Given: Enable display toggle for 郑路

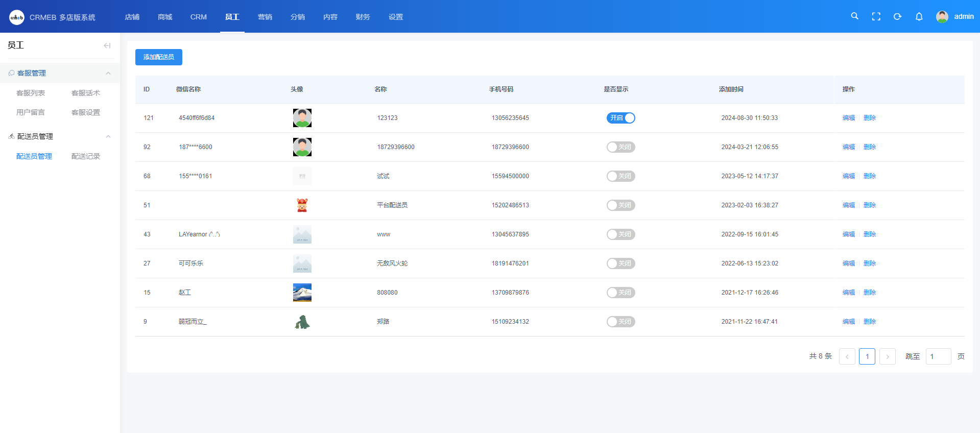Looking at the screenshot, I should point(620,322).
